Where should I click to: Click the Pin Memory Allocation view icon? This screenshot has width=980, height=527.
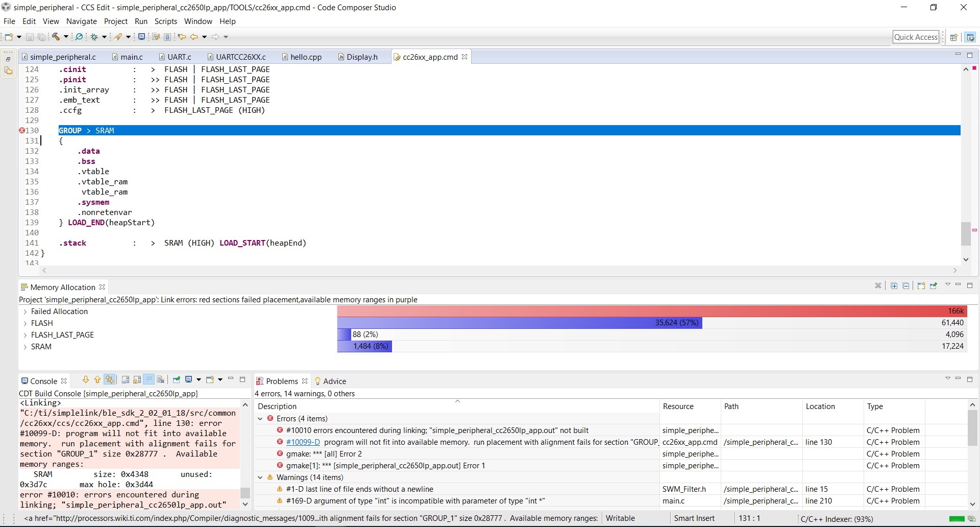tap(933, 286)
